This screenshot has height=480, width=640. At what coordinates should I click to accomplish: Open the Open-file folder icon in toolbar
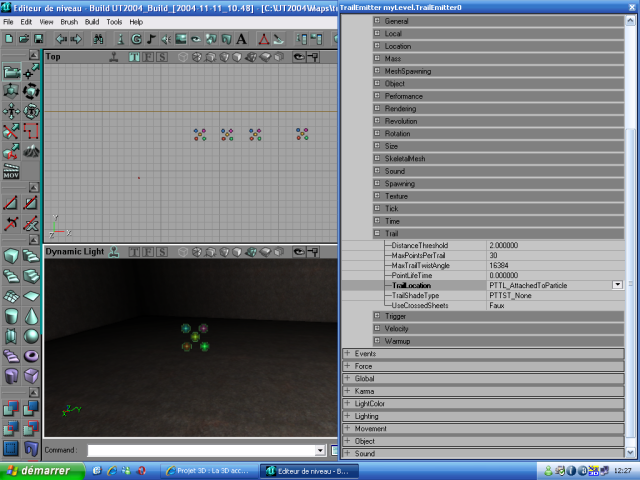(x=22, y=39)
